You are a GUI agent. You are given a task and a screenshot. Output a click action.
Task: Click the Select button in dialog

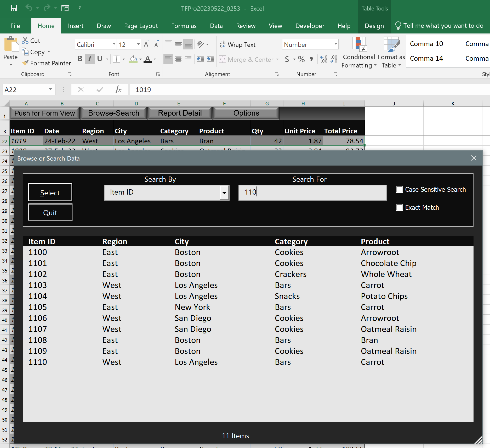coord(50,192)
